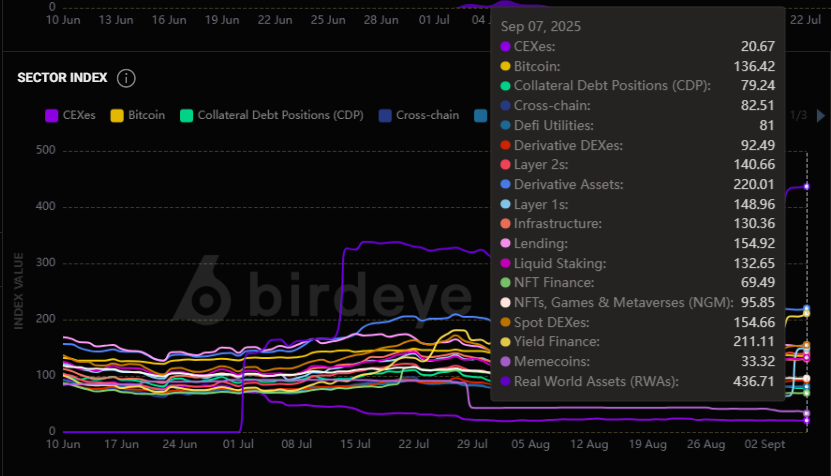Click the '15 Jul' x-axis label
This screenshot has width=831, height=476.
click(x=355, y=444)
